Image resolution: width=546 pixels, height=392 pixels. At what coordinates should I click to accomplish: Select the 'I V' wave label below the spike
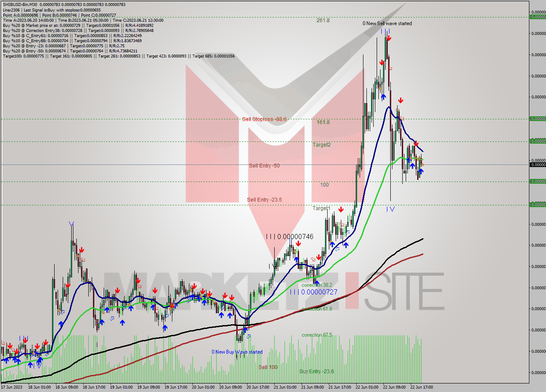[390, 209]
